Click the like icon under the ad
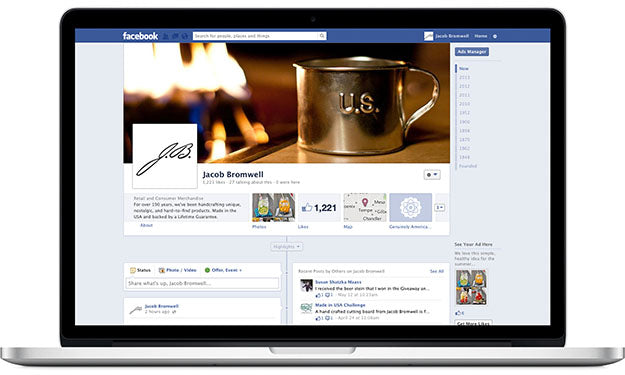Image resolution: width=625 pixels, height=375 pixels. (x=458, y=313)
